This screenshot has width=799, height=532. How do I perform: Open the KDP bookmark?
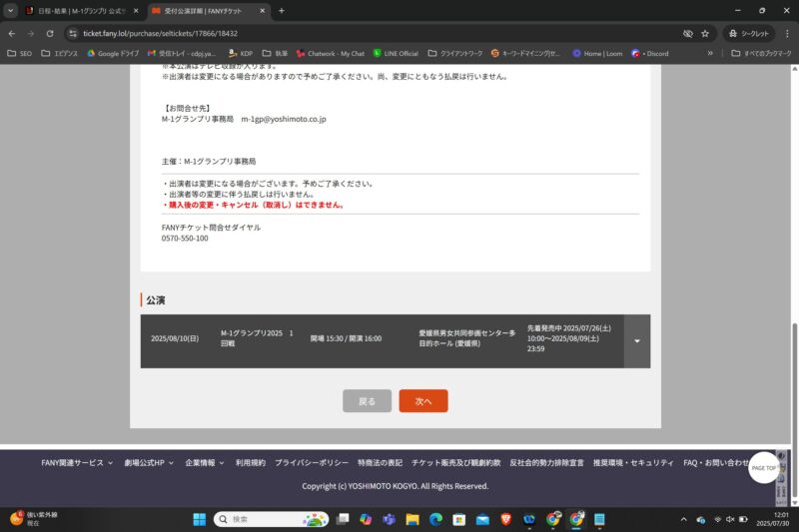click(x=241, y=54)
